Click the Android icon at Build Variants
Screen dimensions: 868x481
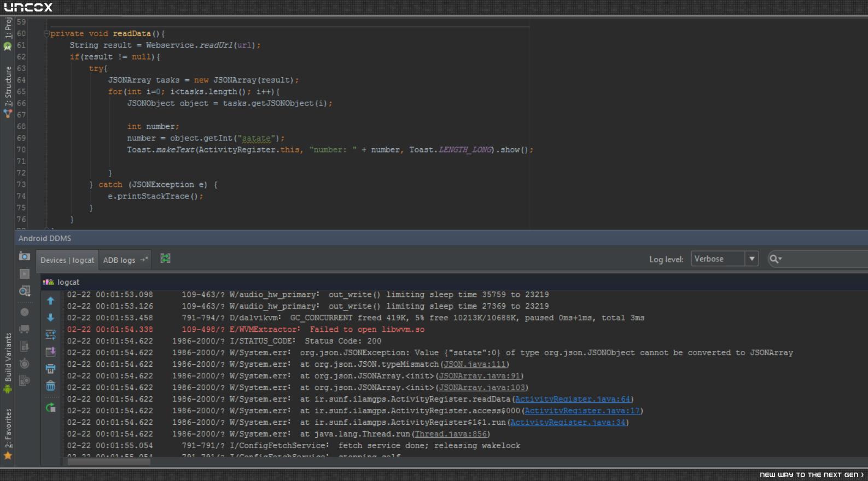[x=7, y=389]
